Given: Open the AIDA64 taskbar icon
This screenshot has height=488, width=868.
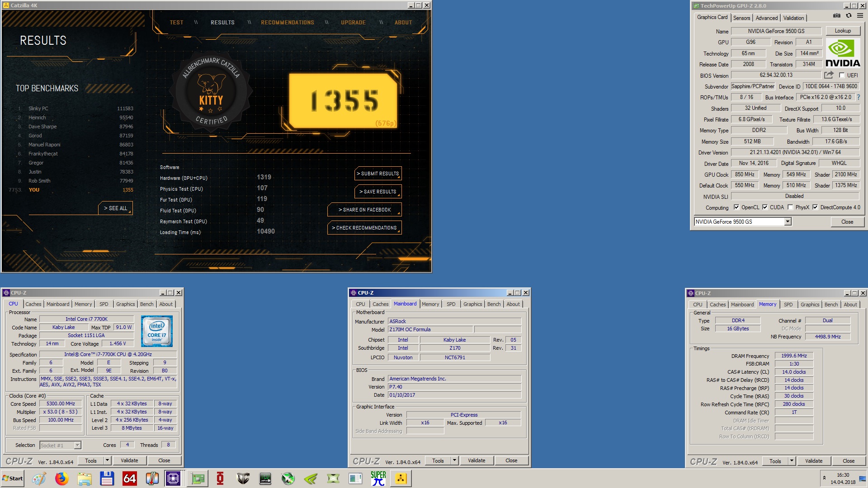Looking at the screenshot, I should pyautogui.click(x=129, y=479).
